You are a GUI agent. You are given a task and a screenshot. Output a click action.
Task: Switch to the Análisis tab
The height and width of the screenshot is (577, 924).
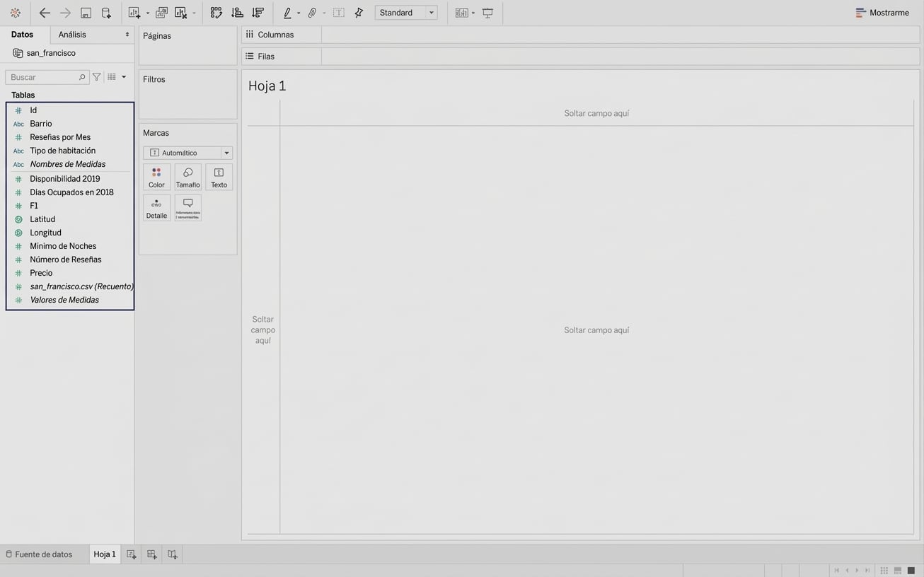72,35
